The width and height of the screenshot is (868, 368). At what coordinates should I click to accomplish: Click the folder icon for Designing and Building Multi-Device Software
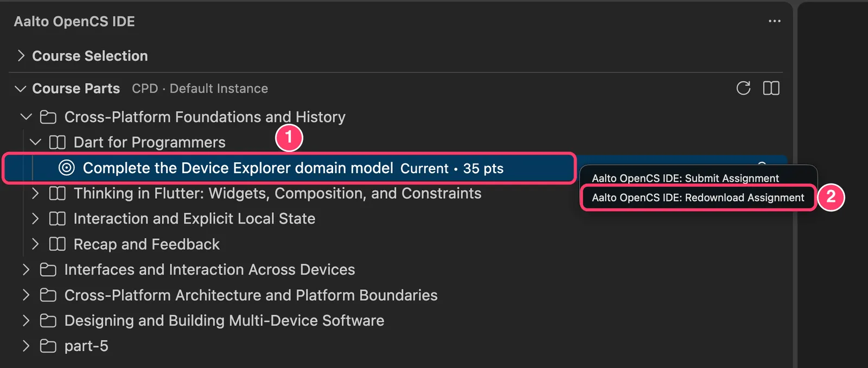click(x=48, y=321)
